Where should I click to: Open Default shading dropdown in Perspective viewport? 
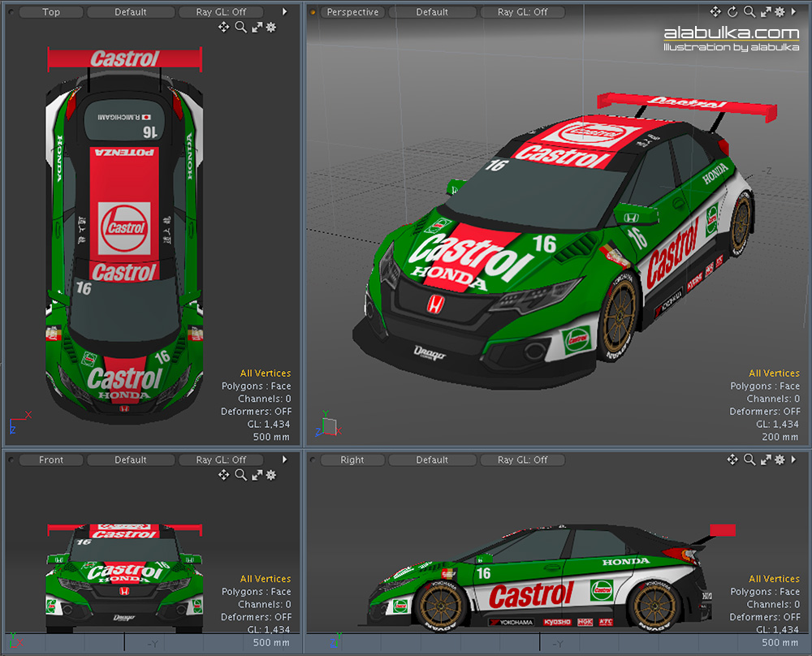[433, 12]
